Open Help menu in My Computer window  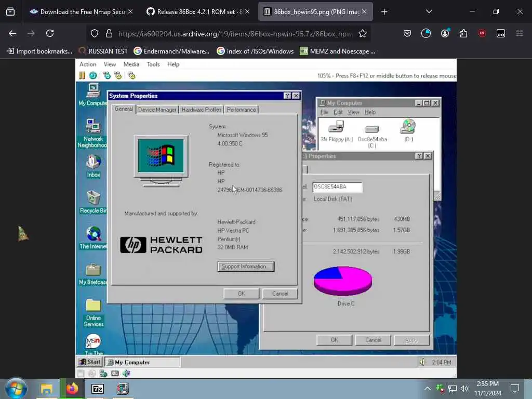pos(370,112)
